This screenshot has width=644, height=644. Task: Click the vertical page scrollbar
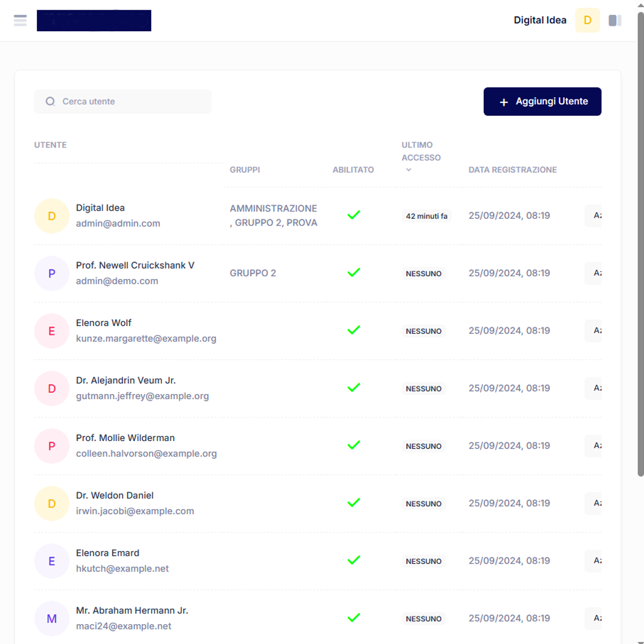(x=640, y=241)
